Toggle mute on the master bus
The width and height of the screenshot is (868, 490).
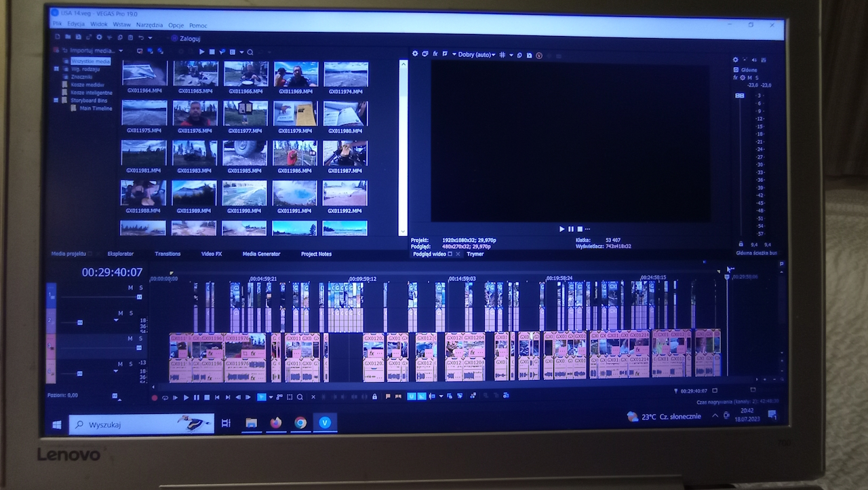coord(749,78)
